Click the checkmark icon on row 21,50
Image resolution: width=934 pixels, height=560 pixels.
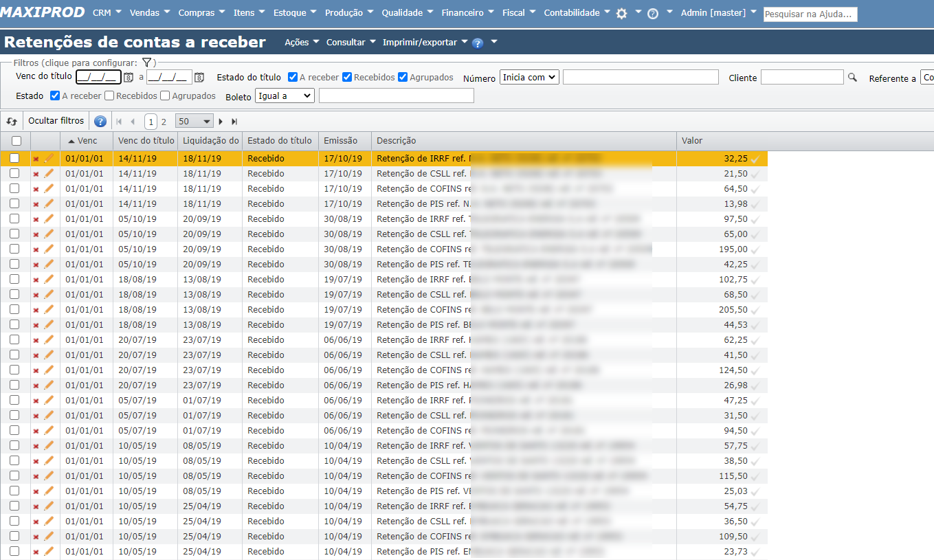(755, 175)
